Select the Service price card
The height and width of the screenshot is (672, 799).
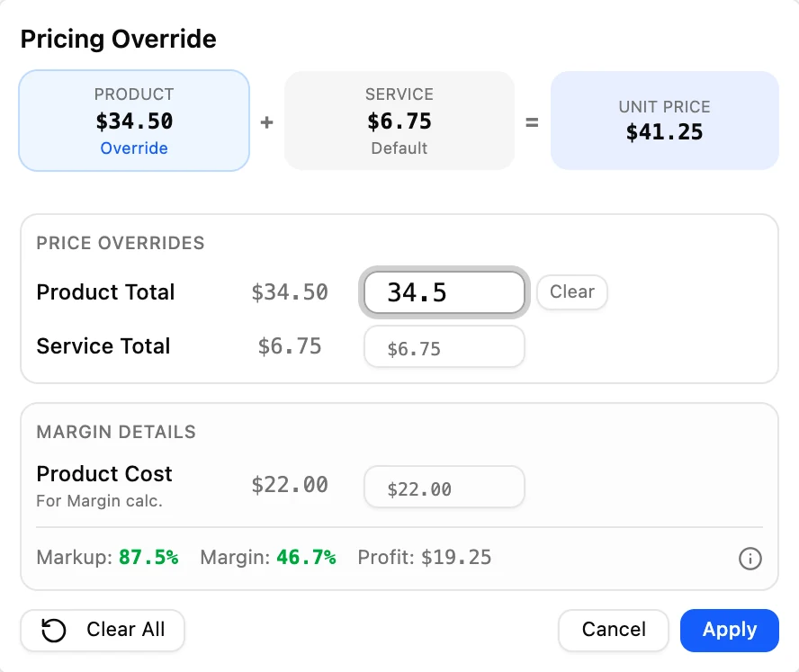[x=399, y=121]
